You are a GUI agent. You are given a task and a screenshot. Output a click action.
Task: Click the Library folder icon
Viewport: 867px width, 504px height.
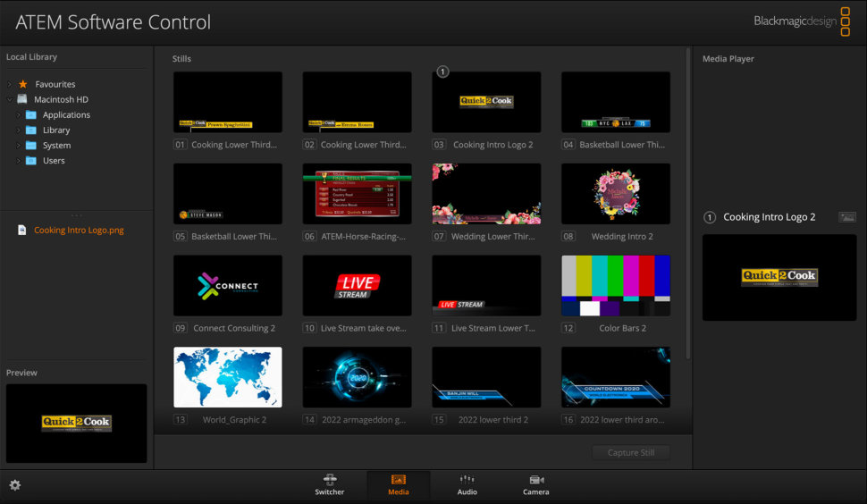[x=31, y=130]
